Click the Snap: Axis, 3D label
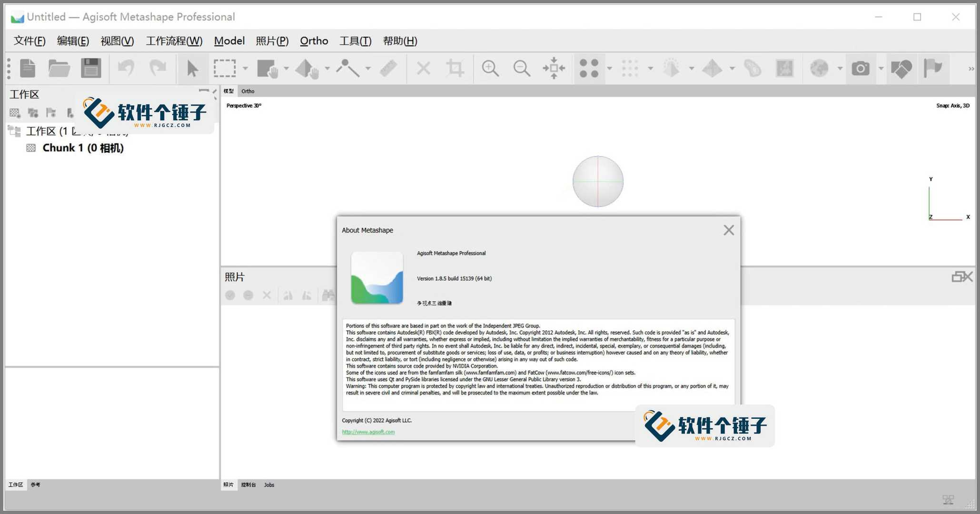 pyautogui.click(x=953, y=106)
